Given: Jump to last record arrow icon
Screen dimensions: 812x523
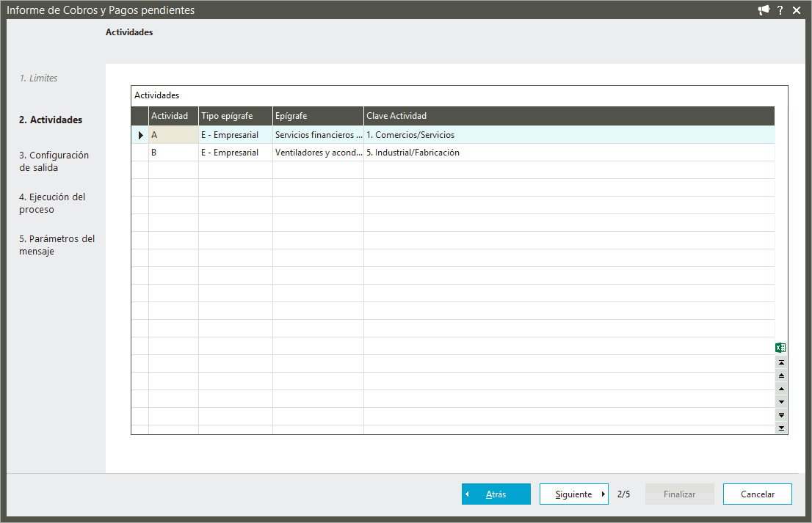Looking at the screenshot, I should [781, 428].
